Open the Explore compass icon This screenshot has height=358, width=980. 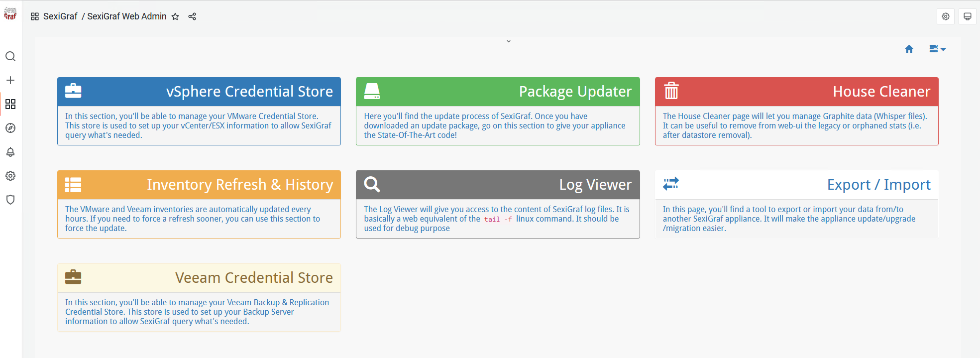(x=10, y=128)
